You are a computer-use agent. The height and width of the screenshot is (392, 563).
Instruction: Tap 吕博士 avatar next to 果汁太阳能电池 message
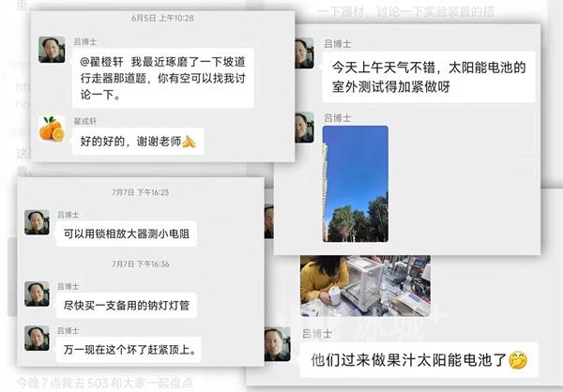pos(277,344)
